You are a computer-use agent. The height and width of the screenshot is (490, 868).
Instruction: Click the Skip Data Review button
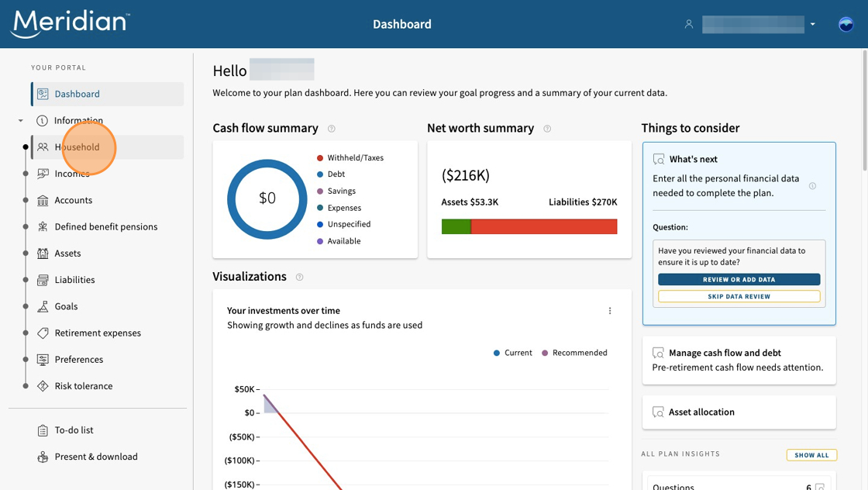pos(739,297)
